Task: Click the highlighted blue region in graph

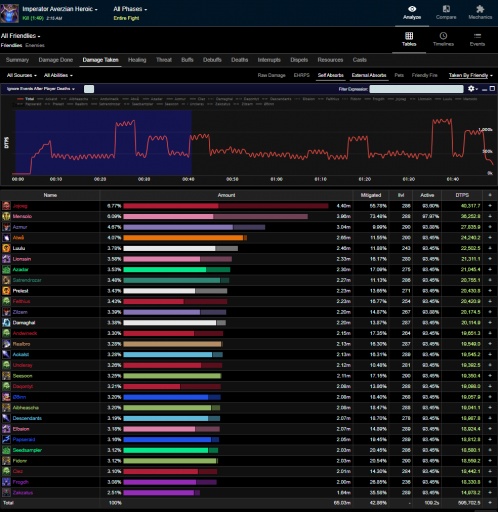Action: click(x=103, y=142)
